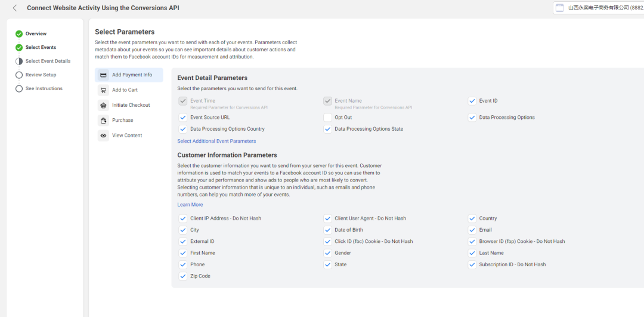Uncheck Client User Agent - Do Not Hash
Screen dimensions: 644x317
[x=328, y=218]
